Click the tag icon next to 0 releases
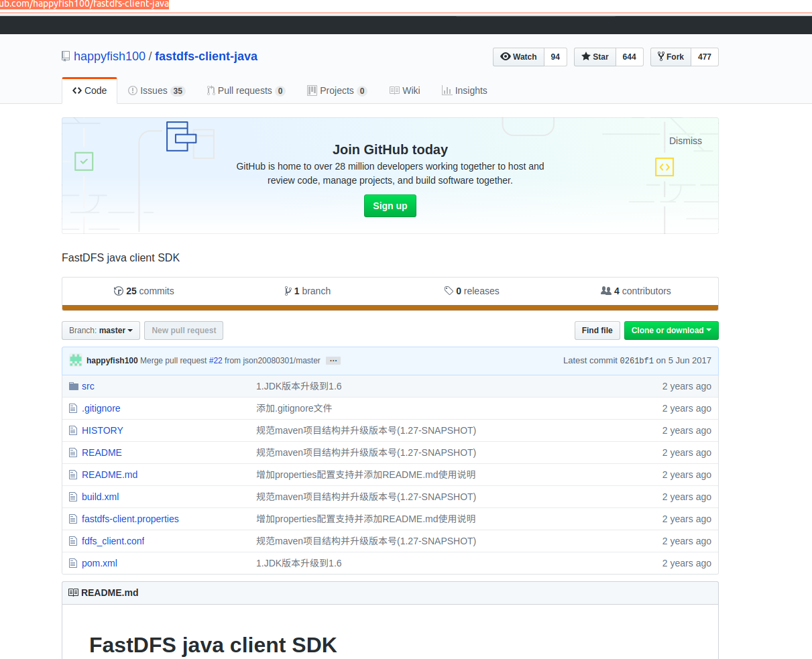The image size is (812, 659). [449, 291]
